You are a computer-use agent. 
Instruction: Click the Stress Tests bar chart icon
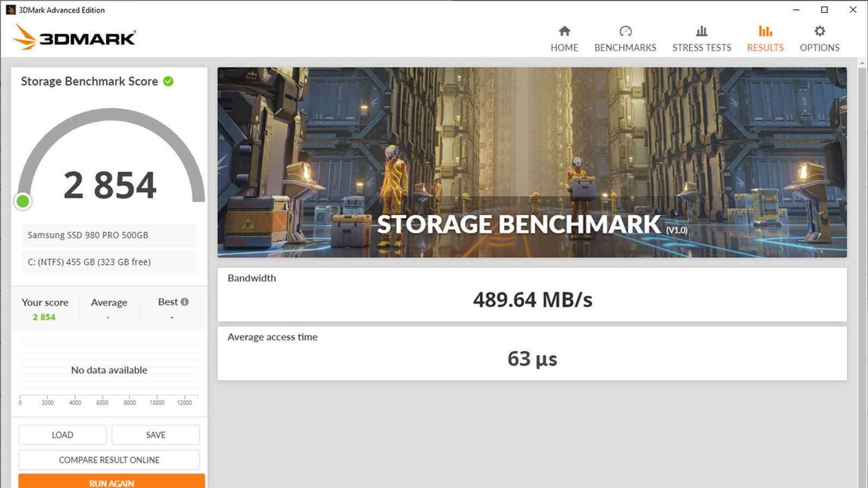(701, 31)
